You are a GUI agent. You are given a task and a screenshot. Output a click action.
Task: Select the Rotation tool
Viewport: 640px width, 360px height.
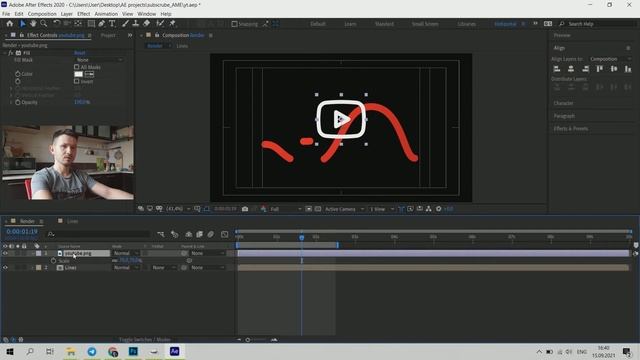(x=57, y=24)
